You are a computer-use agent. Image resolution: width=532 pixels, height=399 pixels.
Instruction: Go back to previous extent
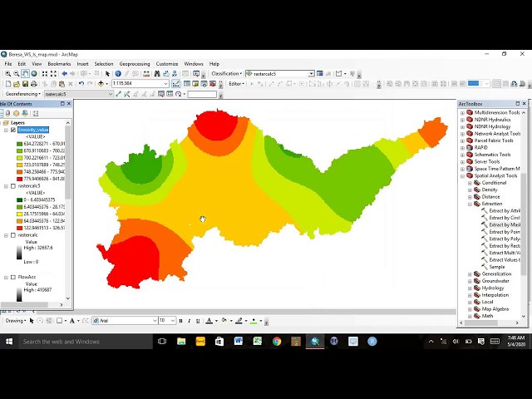[64, 74]
